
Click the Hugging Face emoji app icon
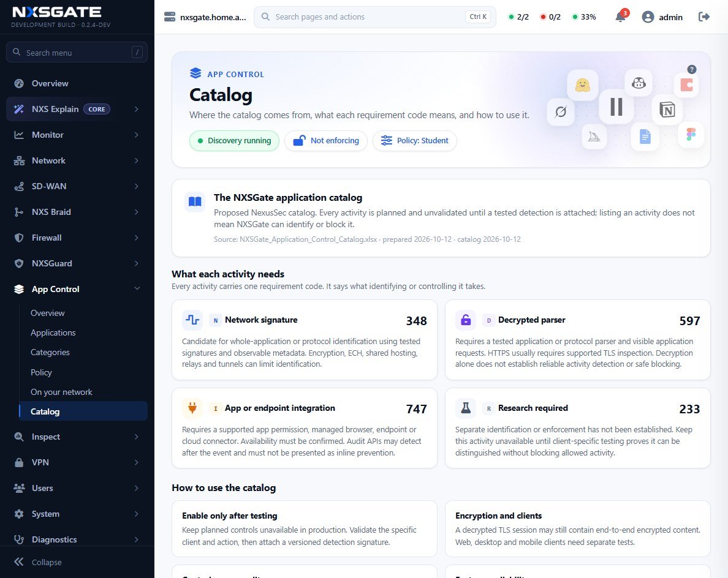click(583, 85)
